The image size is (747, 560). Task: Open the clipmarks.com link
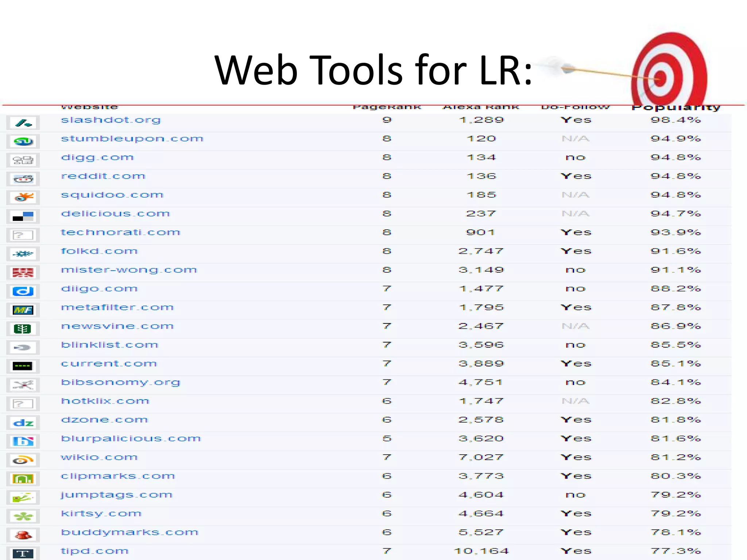(x=118, y=476)
